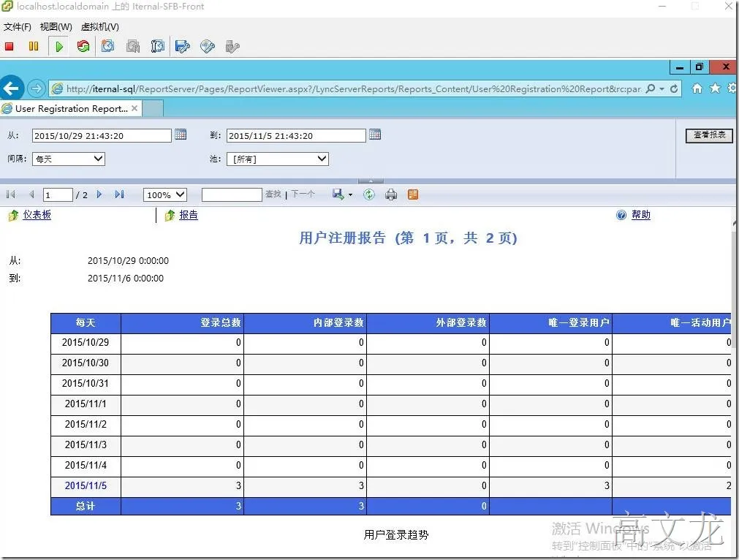Export report to data feed

pyautogui.click(x=413, y=194)
